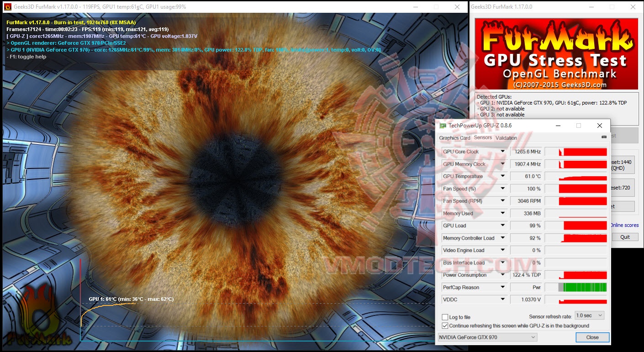This screenshot has height=352, width=644.
Task: Take a GPU-Z screenshot with the camera icon
Action: click(604, 137)
